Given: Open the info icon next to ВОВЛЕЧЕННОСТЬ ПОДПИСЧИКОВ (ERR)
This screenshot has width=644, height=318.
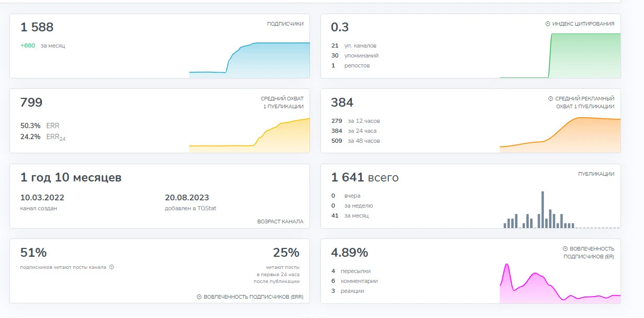Looking at the screenshot, I should (199, 297).
